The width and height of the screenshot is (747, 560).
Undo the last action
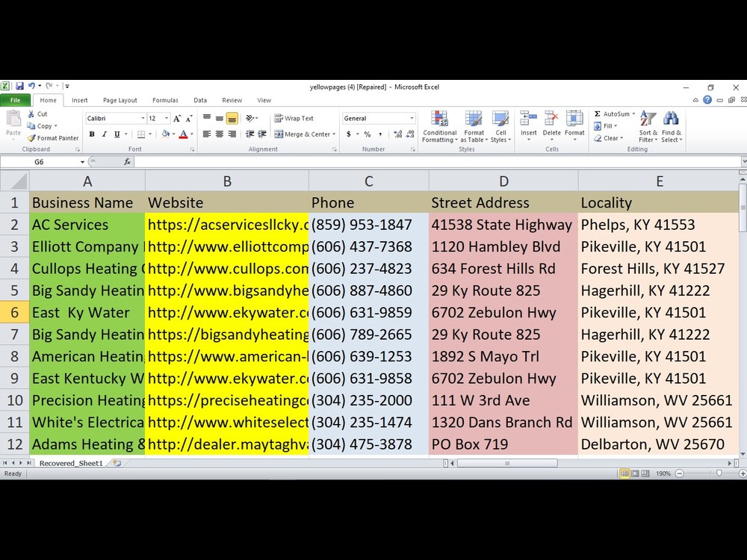pos(31,86)
